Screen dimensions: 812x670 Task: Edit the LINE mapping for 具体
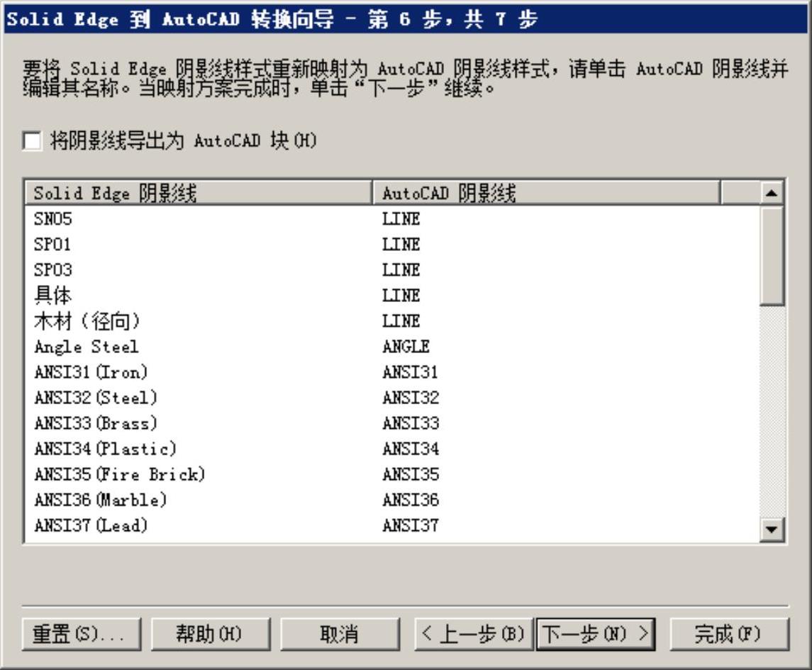click(401, 296)
